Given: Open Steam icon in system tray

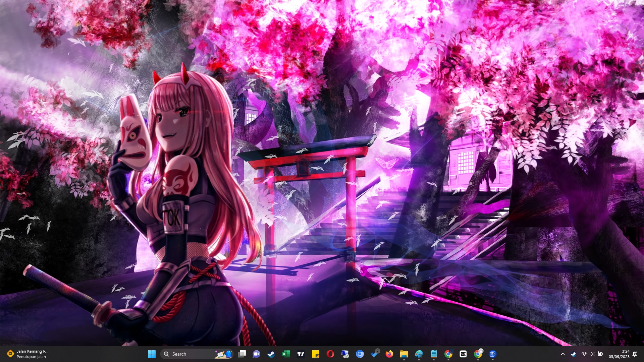Looking at the screenshot, I should click(573, 354).
